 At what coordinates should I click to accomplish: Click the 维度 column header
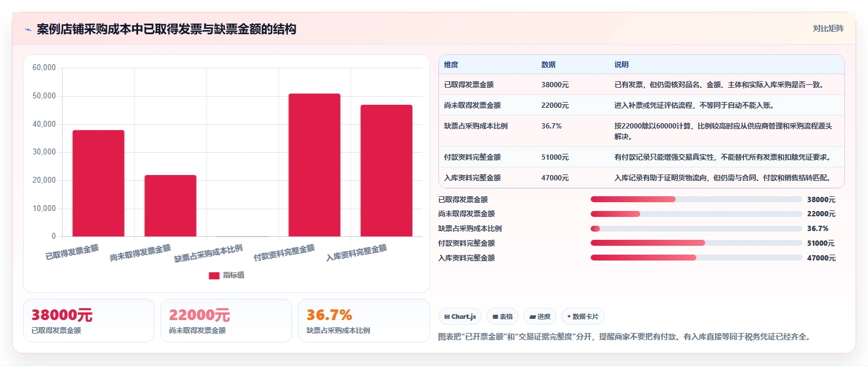pos(451,65)
